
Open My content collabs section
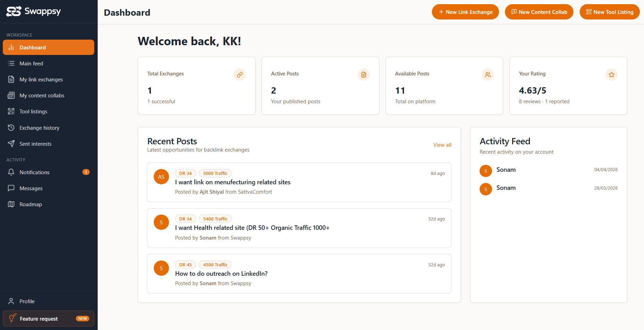(48, 95)
